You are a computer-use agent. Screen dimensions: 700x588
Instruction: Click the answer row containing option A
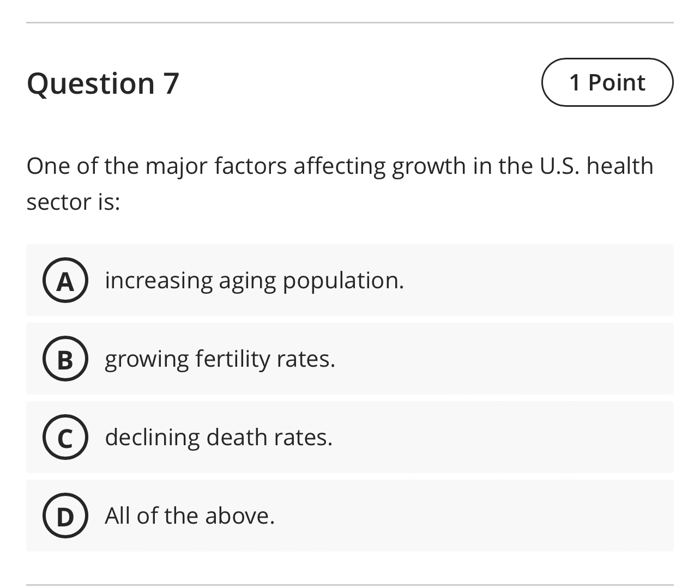pyautogui.click(x=349, y=281)
